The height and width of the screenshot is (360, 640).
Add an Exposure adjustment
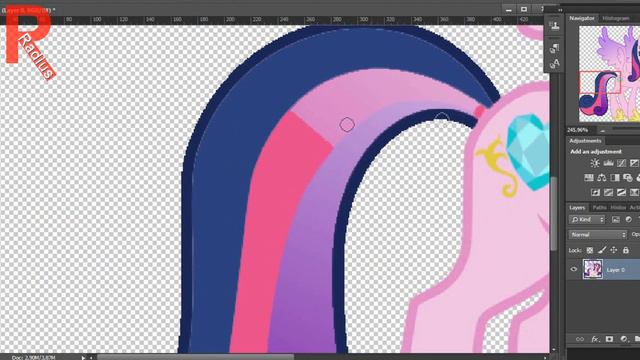634,163
